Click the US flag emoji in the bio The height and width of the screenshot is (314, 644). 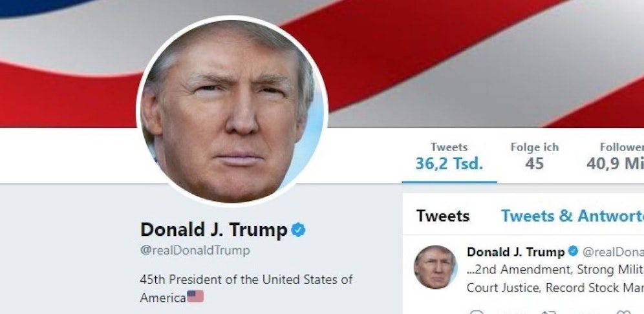click(195, 297)
